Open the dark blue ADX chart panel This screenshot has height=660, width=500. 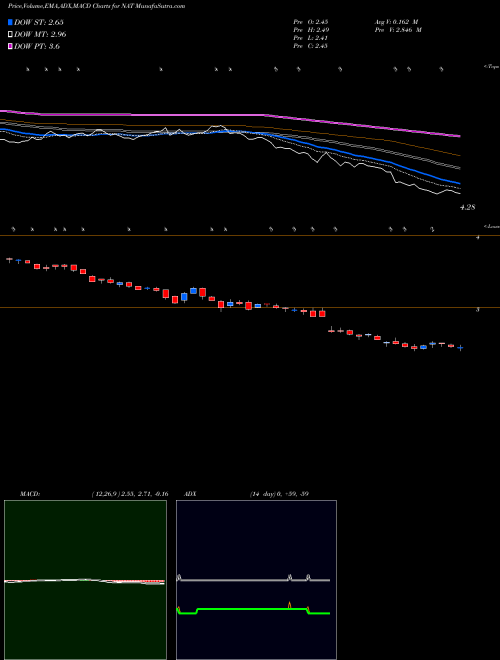click(256, 580)
